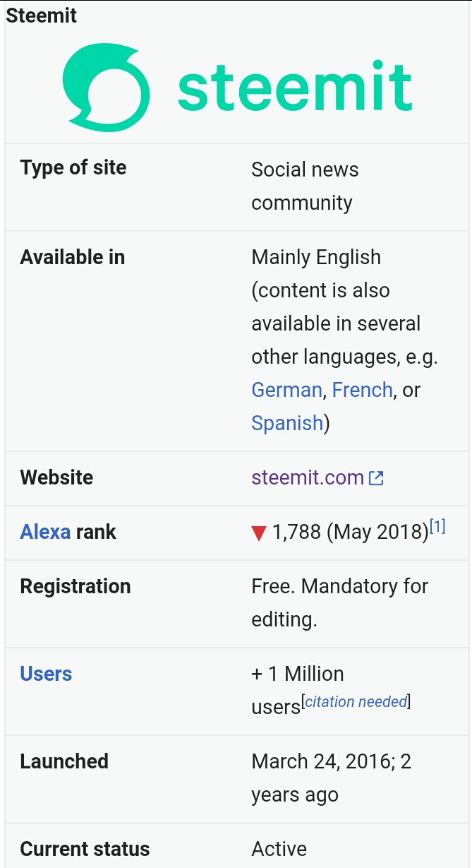Image resolution: width=472 pixels, height=868 pixels.
Task: Click the red down-triangle Alexa rank indicator
Action: pos(259,533)
